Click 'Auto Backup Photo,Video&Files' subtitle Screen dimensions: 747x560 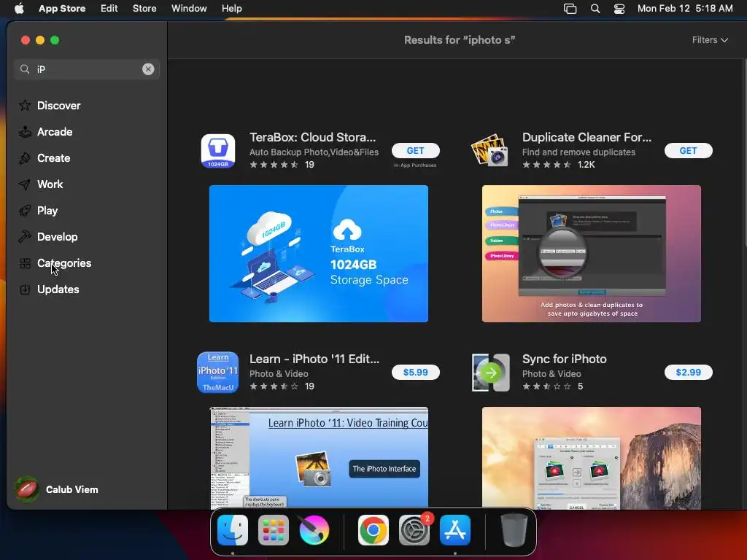(314, 152)
